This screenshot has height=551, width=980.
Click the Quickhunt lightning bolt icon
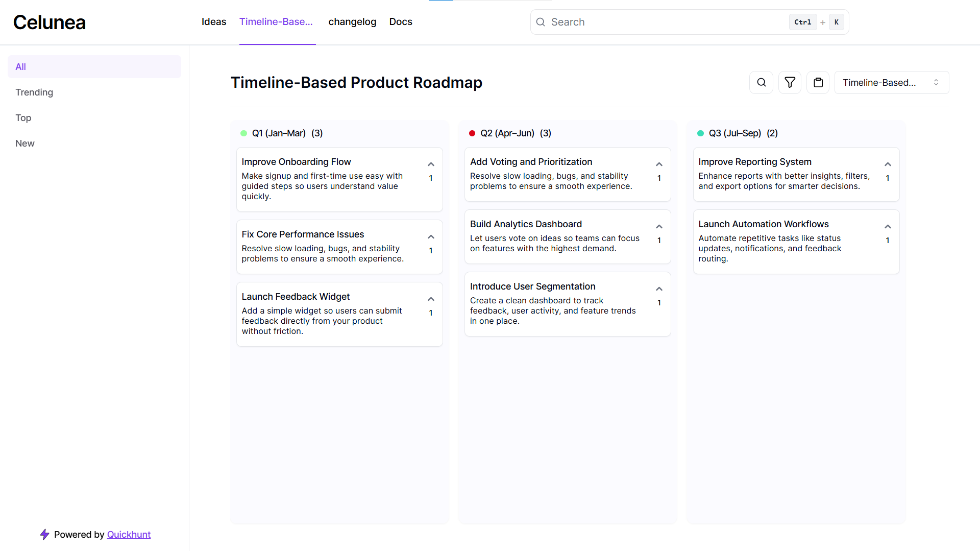(x=45, y=534)
